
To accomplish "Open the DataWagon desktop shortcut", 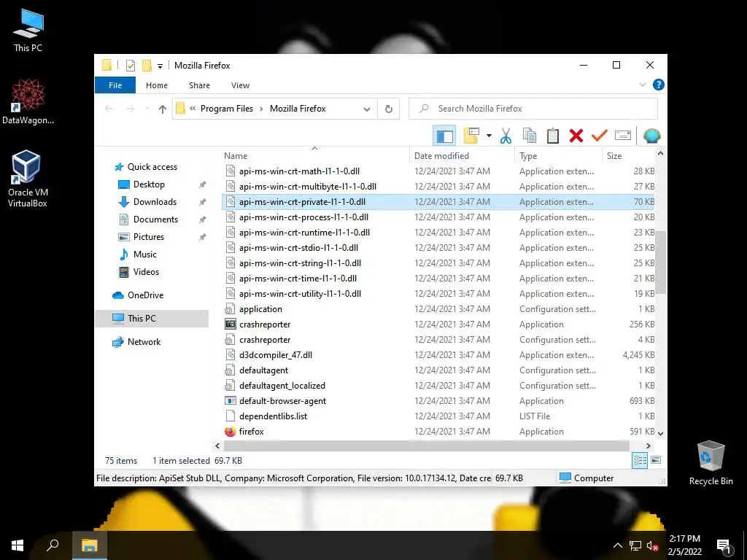I will coord(28,102).
